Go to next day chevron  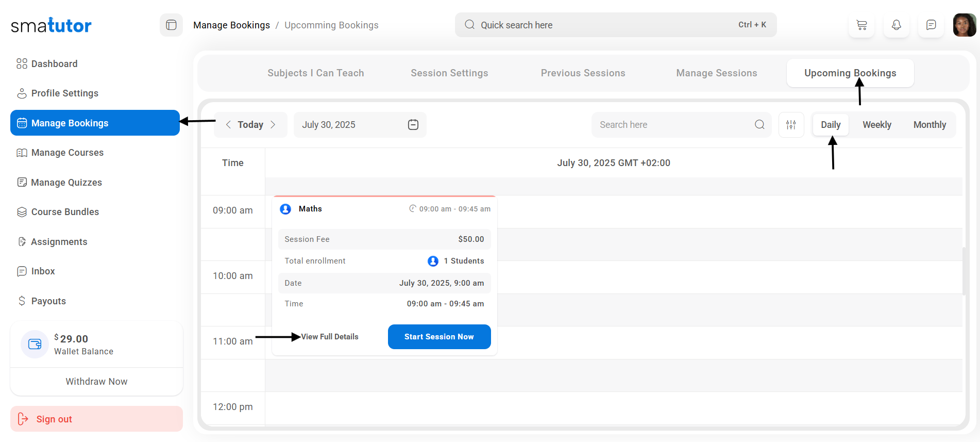pos(273,125)
